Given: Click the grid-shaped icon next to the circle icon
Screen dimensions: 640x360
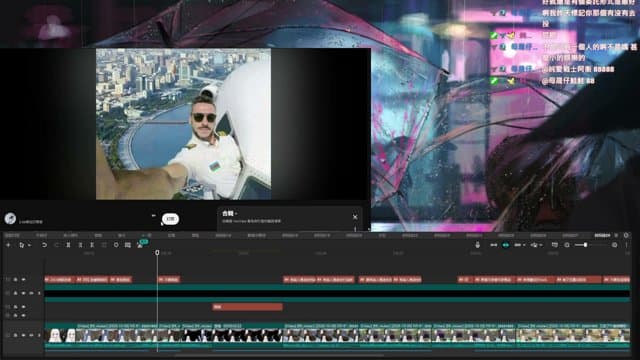Looking at the screenshot, I should [128, 245].
